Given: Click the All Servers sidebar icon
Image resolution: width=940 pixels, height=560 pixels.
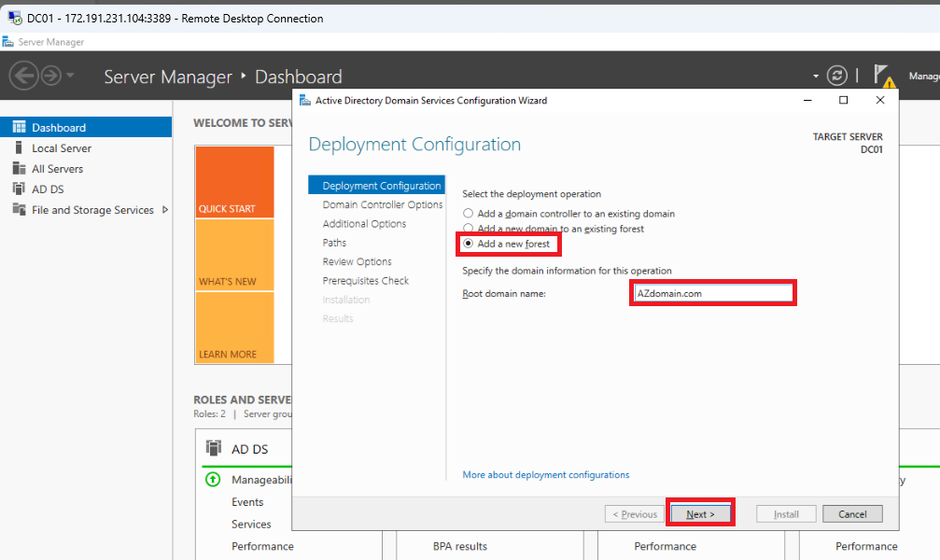Looking at the screenshot, I should [20, 169].
